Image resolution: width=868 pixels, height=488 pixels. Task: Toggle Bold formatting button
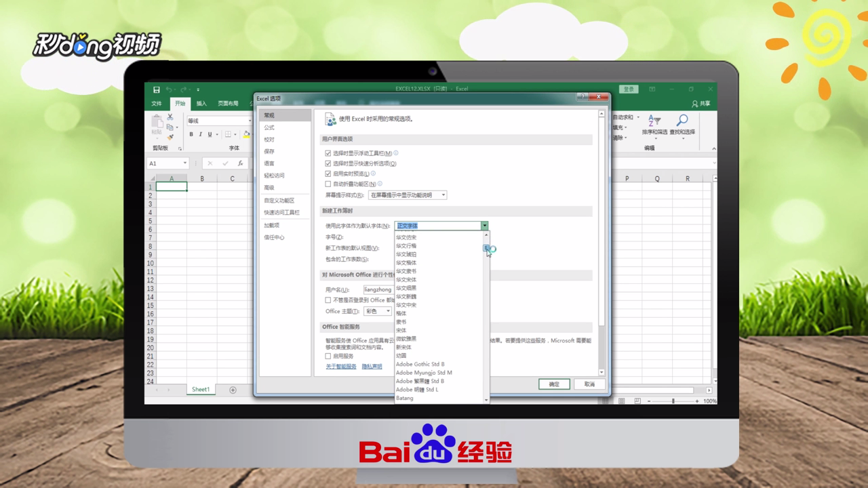click(191, 134)
